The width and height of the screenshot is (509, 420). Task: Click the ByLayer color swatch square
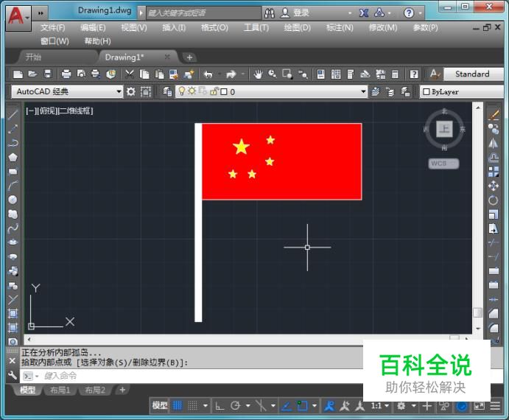[426, 92]
